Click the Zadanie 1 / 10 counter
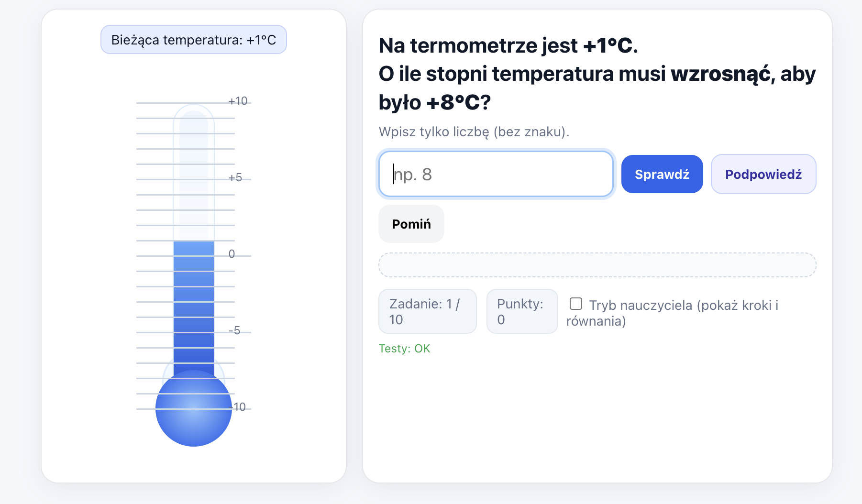 [x=427, y=311]
